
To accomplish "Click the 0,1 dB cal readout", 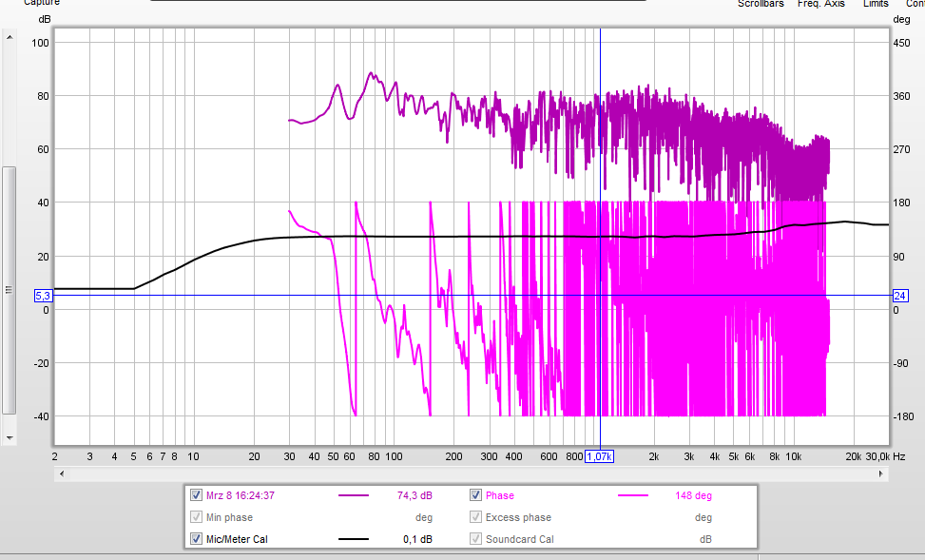I will coord(417,539).
